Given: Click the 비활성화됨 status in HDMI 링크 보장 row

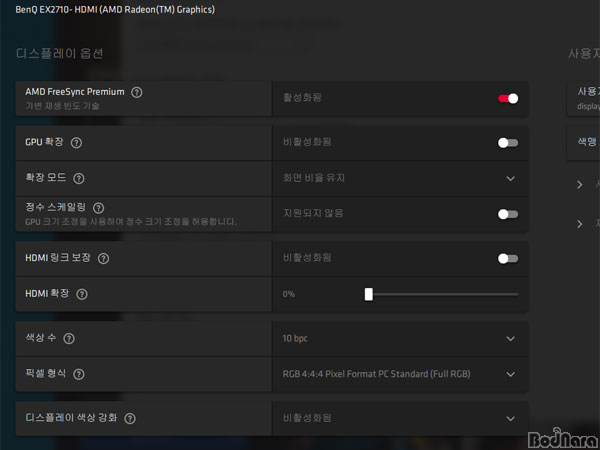Looking at the screenshot, I should [307, 258].
